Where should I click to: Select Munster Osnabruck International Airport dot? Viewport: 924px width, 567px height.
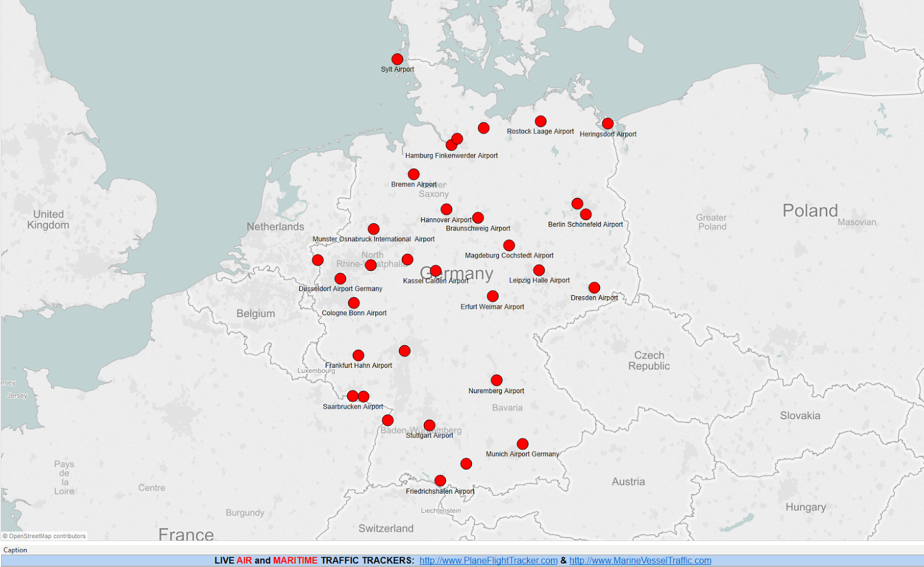[374, 229]
